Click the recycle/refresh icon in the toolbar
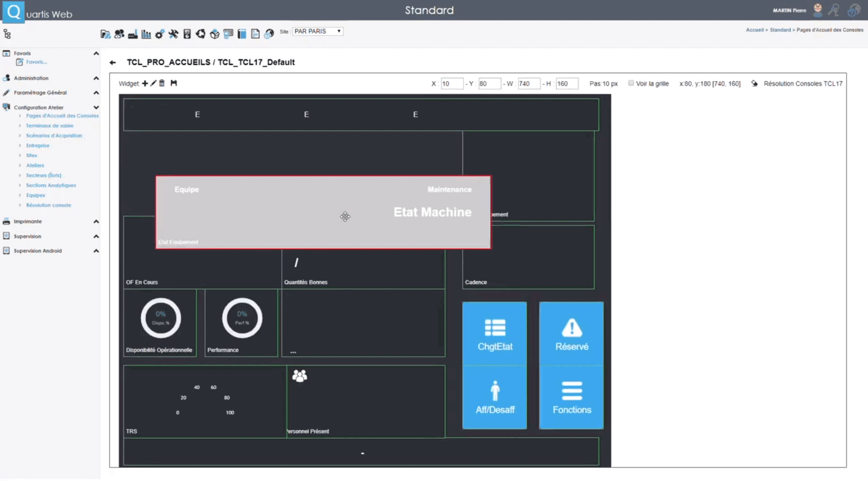868x488 pixels. (200, 33)
